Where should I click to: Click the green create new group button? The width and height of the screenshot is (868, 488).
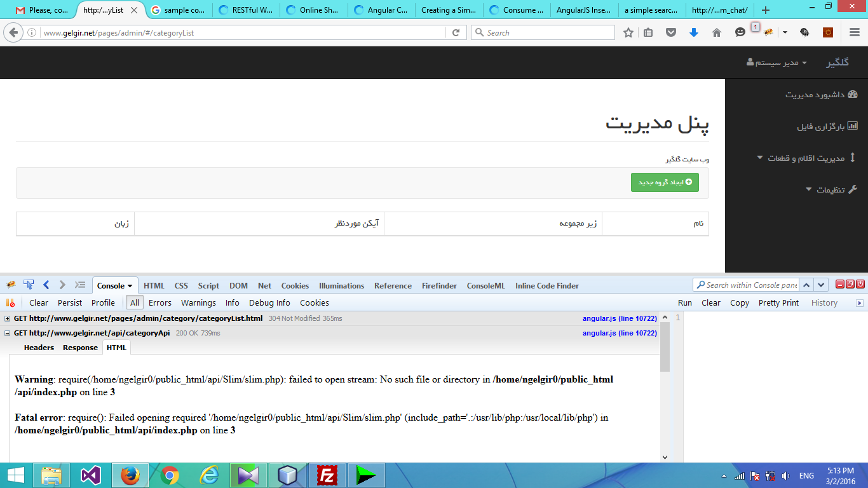[x=665, y=182]
